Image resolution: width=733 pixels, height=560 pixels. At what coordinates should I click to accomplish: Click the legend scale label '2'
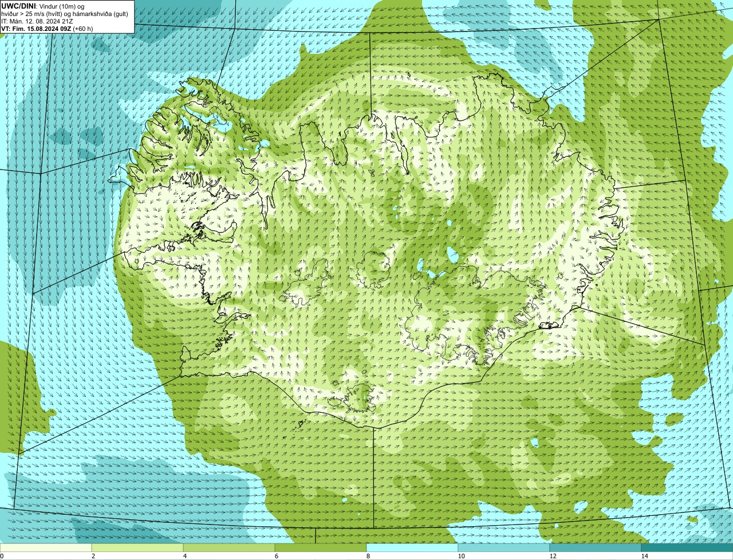click(93, 556)
